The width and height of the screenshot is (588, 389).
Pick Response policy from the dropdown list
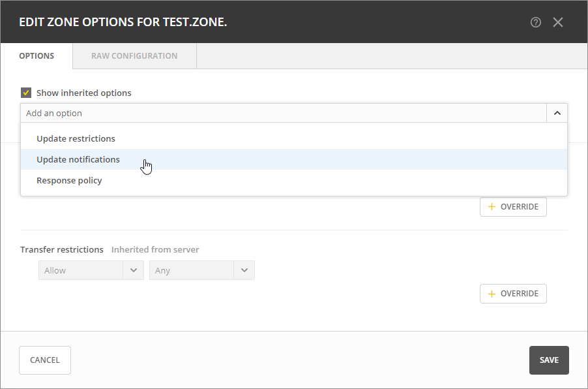[69, 180]
